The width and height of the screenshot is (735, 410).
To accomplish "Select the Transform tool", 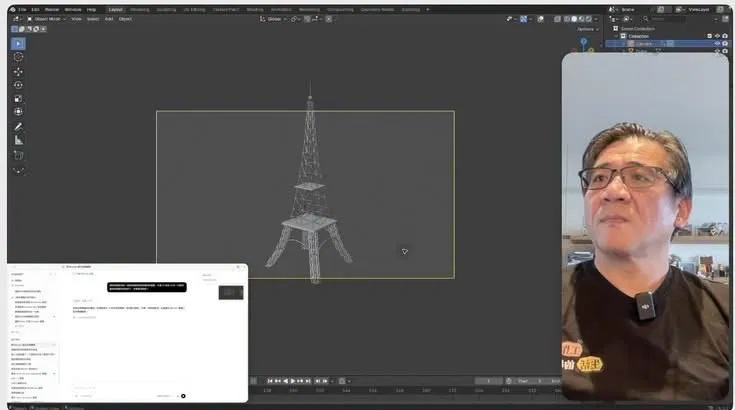I will [x=18, y=112].
